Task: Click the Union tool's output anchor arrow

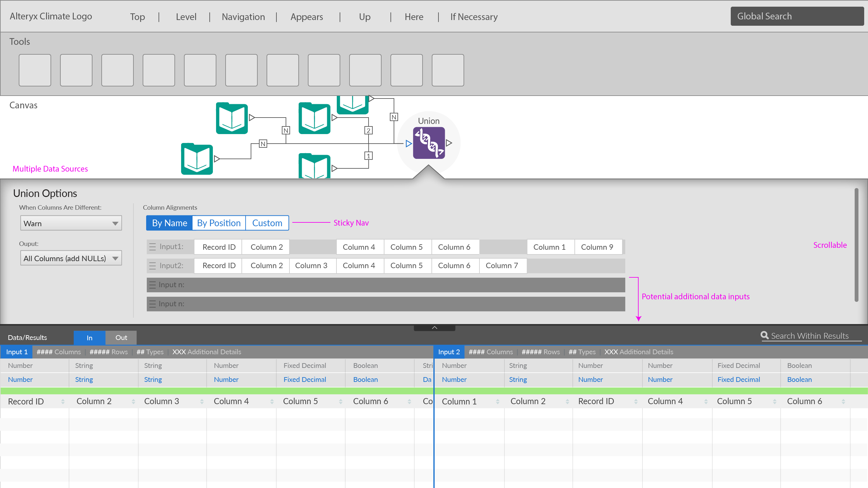Action: 449,143
